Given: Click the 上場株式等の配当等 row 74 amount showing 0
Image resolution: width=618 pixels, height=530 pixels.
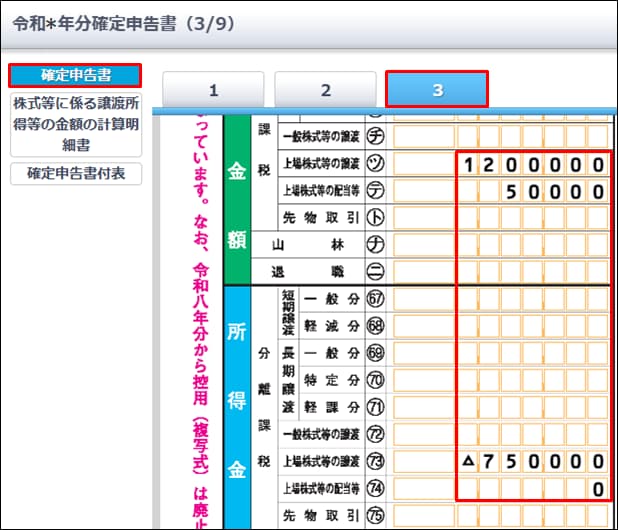Looking at the screenshot, I should point(532,488).
